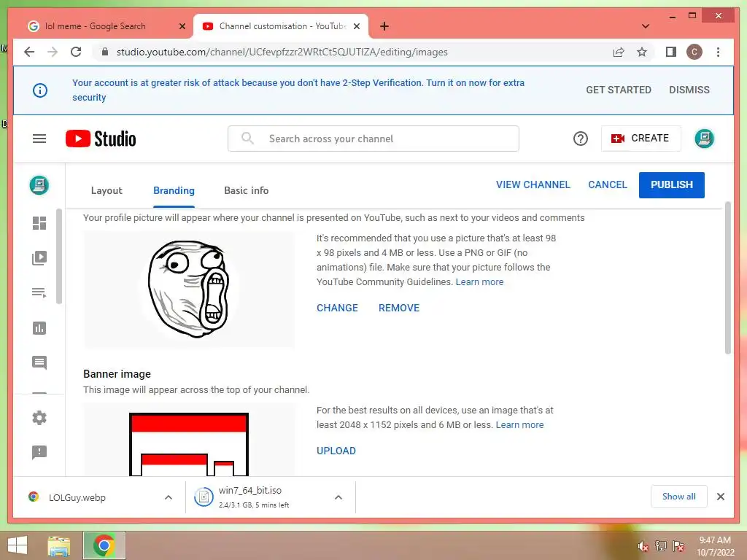Screen dimensions: 747x560
Task: Click the address bar URL
Action: 282,52
